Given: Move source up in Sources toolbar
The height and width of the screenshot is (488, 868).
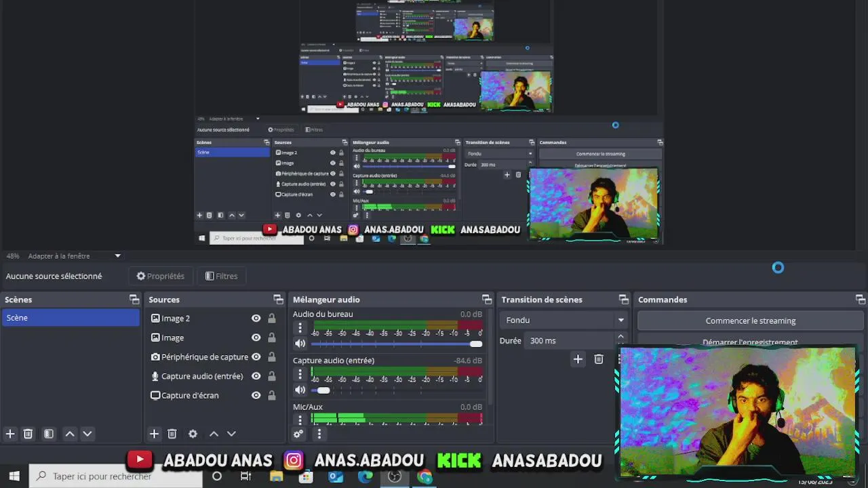Looking at the screenshot, I should pyautogui.click(x=214, y=434).
